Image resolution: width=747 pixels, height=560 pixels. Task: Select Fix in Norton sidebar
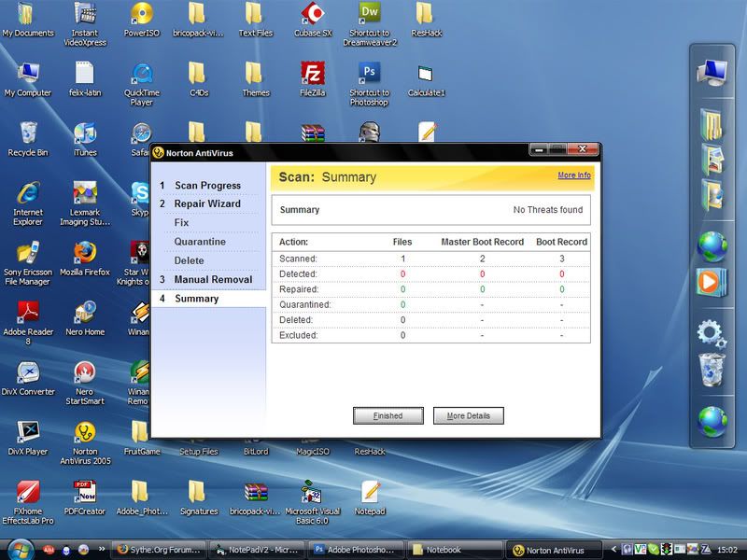coord(181,223)
